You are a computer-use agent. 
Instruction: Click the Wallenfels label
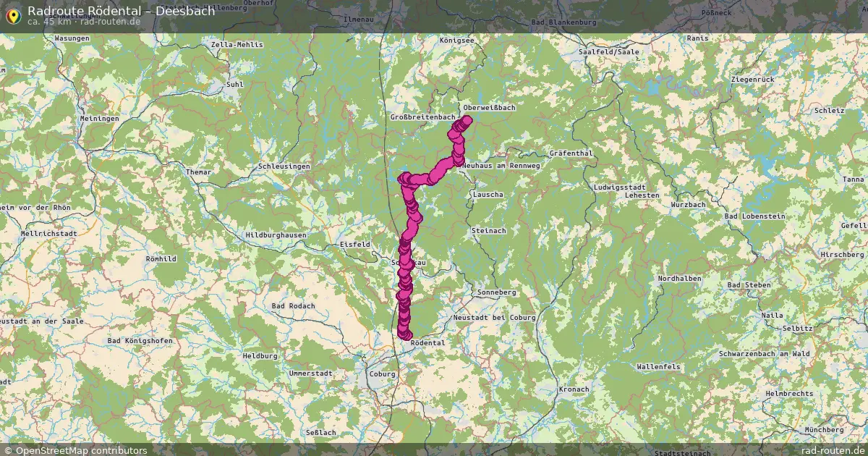[658, 368]
